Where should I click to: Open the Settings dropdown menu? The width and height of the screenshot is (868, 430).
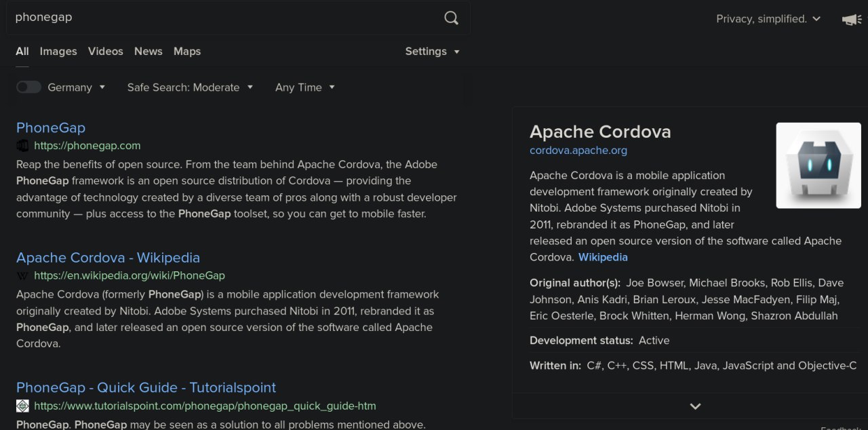click(x=433, y=52)
